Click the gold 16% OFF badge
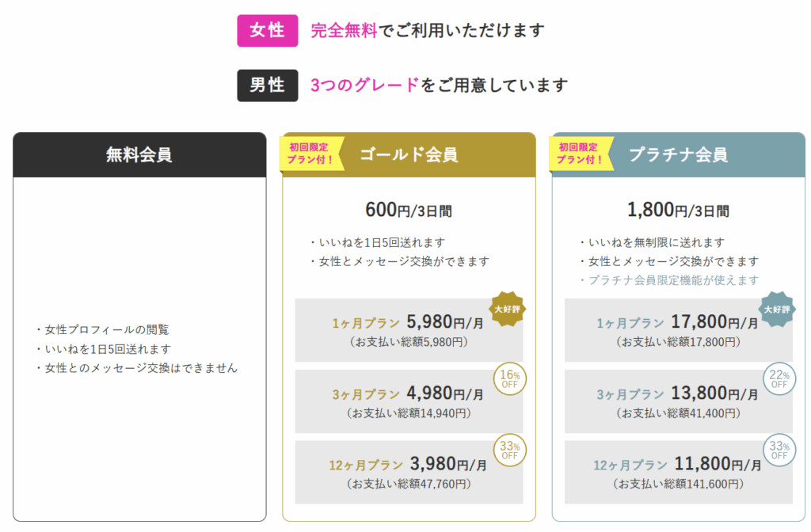 coord(509,379)
